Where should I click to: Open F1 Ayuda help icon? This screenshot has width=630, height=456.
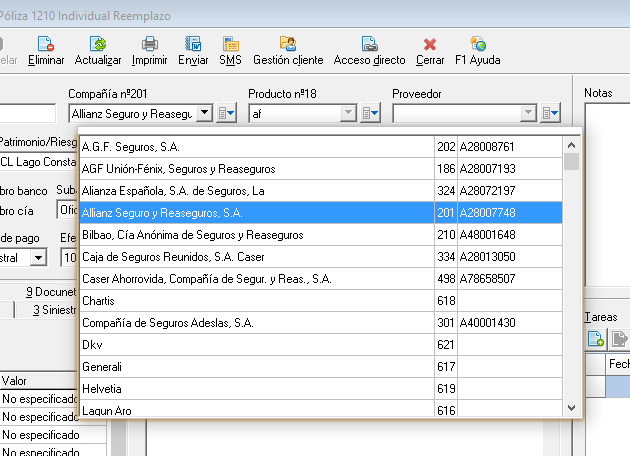pos(478,44)
